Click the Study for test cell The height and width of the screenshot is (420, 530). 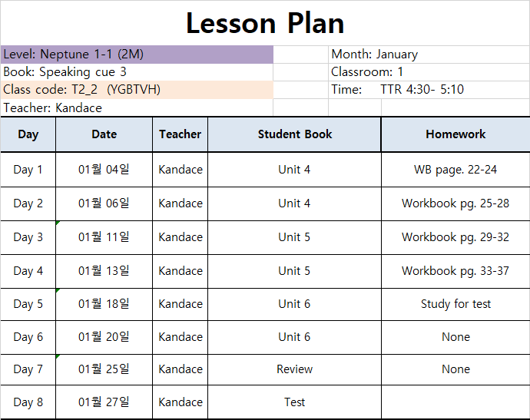point(455,304)
